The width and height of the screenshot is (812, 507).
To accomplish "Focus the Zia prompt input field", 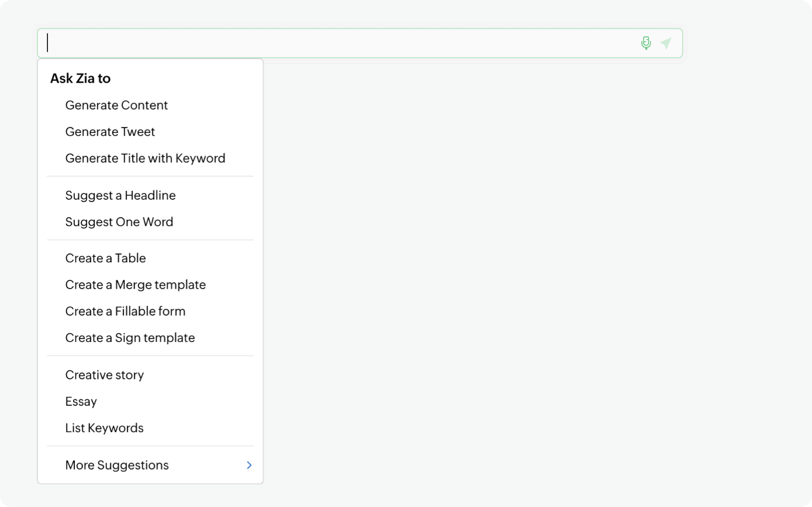I will coord(339,43).
